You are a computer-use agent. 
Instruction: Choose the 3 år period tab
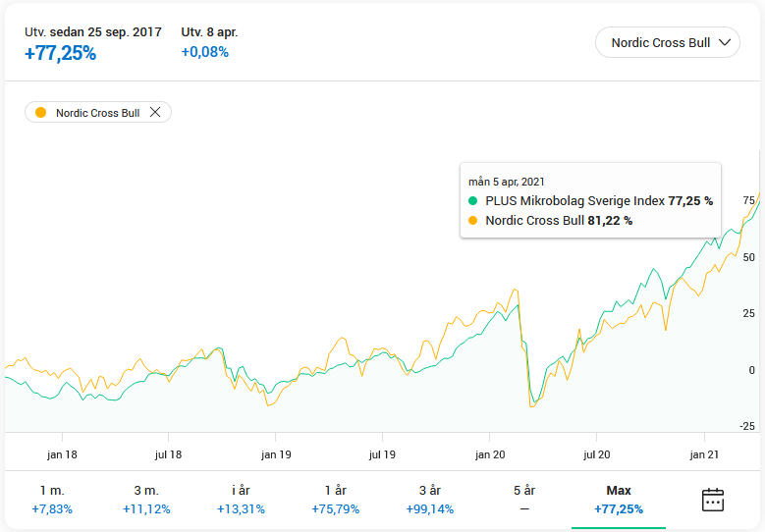click(x=429, y=500)
